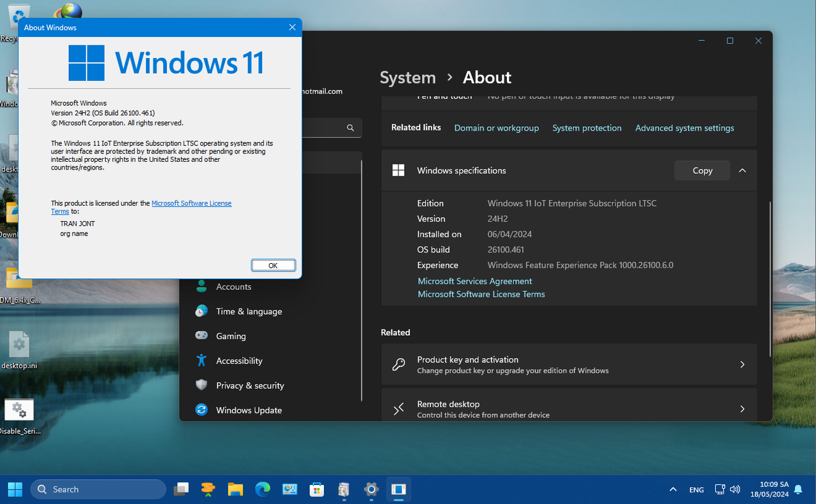Click the Windows 11 logo in About Windows
The width and height of the screenshot is (816, 504).
(166, 62)
